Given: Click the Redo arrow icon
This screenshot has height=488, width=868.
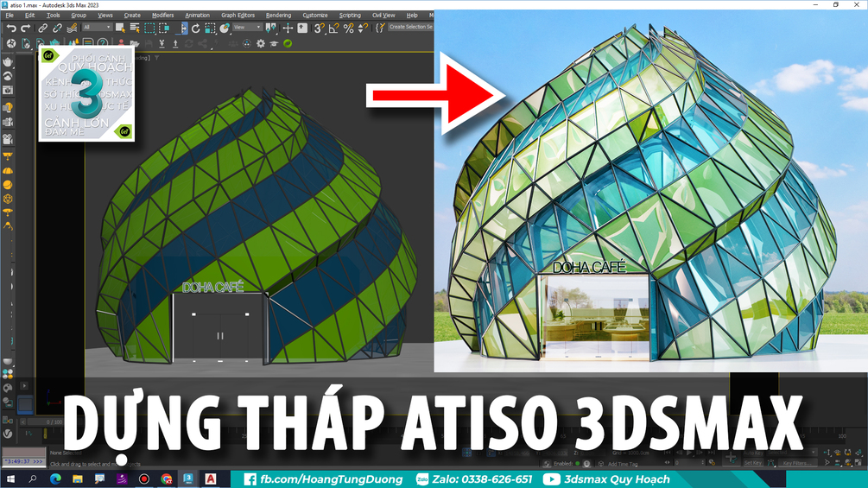Looking at the screenshot, I should click(x=25, y=28).
